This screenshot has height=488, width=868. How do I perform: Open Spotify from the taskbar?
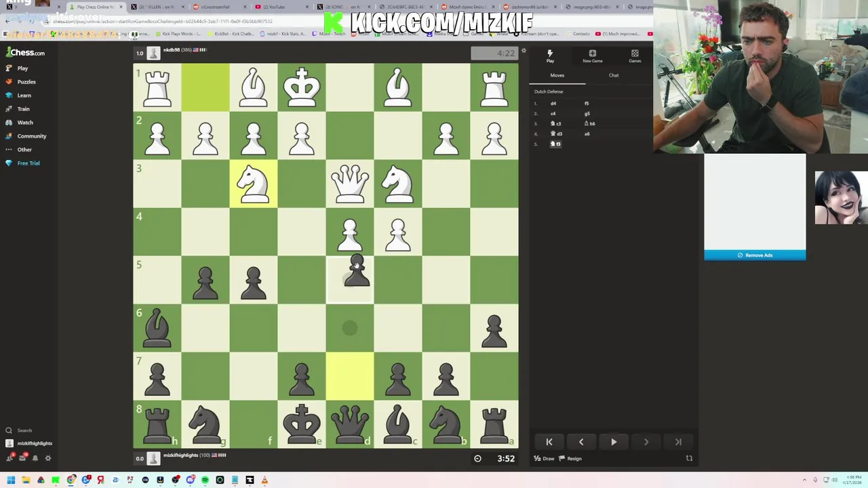click(x=205, y=481)
